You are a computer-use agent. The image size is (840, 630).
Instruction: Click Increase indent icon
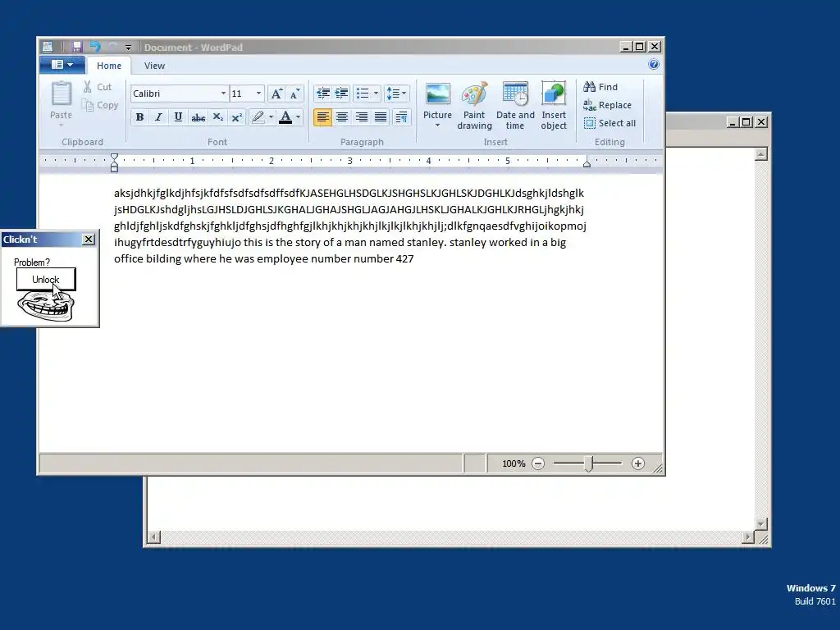[341, 94]
